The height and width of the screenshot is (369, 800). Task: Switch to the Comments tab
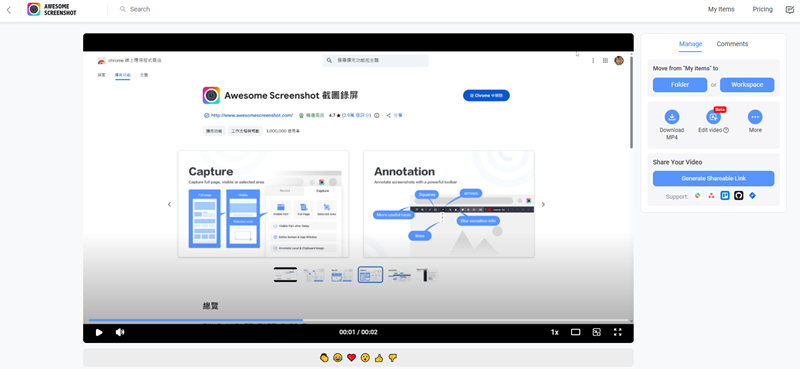(x=732, y=44)
